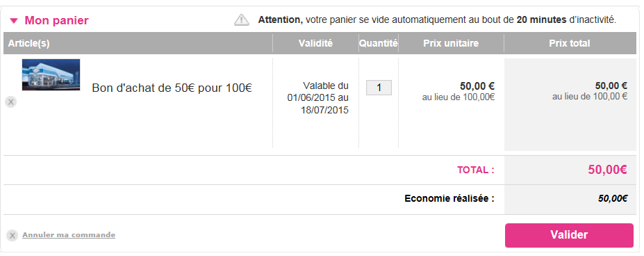644x256 pixels.
Task: Click the unit price 50,00 € text
Action: tap(477, 86)
